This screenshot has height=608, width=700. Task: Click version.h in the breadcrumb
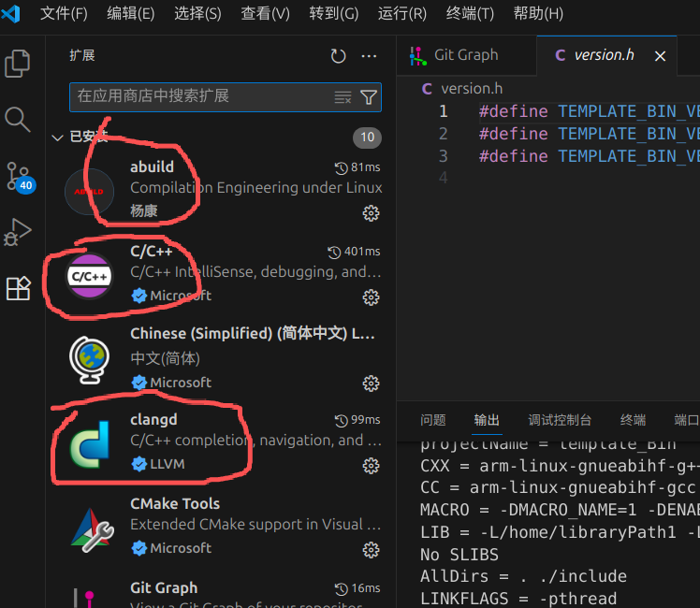click(472, 89)
